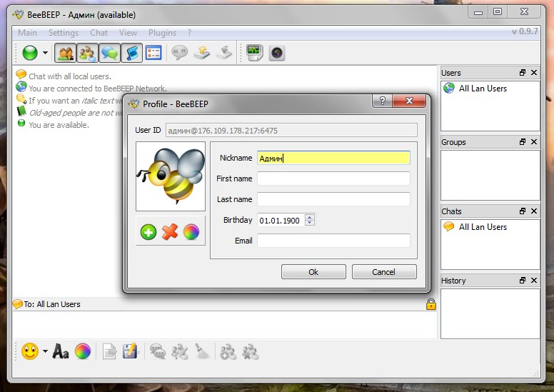The height and width of the screenshot is (392, 554).
Task: Click the Cancel button in Profile dialog
Action: (x=383, y=272)
